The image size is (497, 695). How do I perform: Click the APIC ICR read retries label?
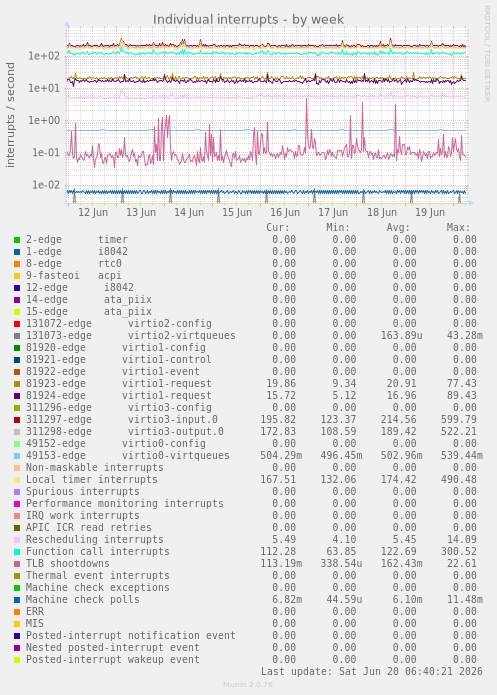pyautogui.click(x=89, y=527)
